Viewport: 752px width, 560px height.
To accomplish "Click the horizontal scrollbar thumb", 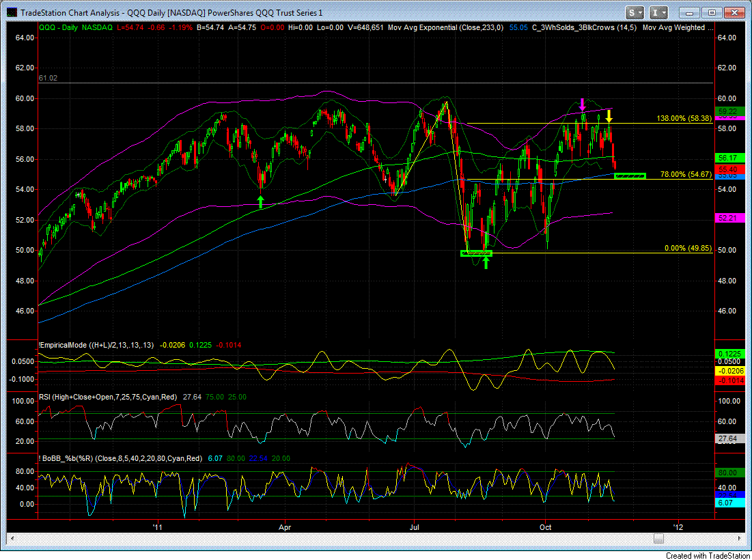I will (658, 538).
